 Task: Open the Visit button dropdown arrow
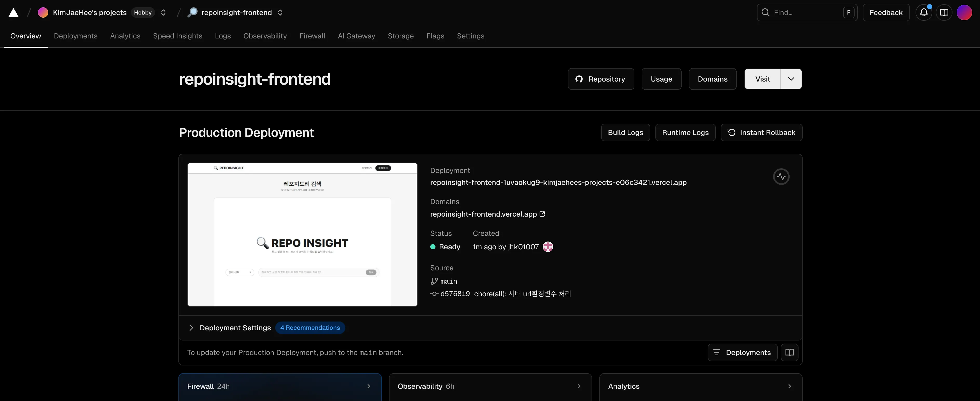[x=791, y=79]
